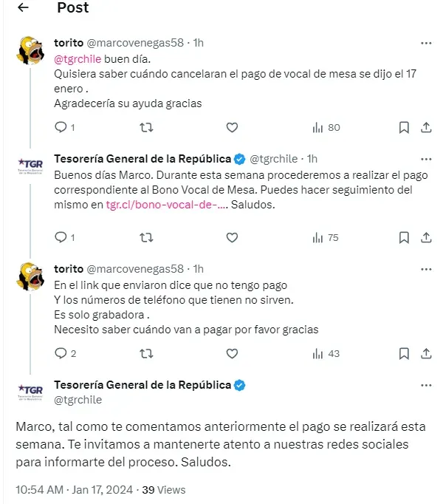Like torito's first post

(232, 128)
